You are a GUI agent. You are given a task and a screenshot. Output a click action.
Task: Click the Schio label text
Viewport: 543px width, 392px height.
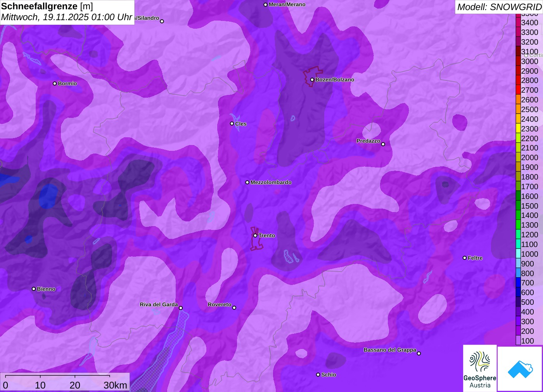[x=329, y=375]
